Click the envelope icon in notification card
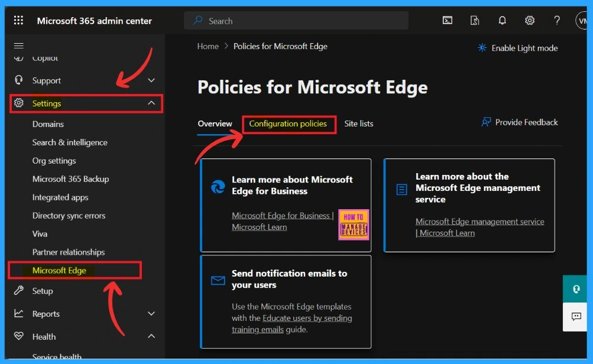593x364 pixels. 218,281
